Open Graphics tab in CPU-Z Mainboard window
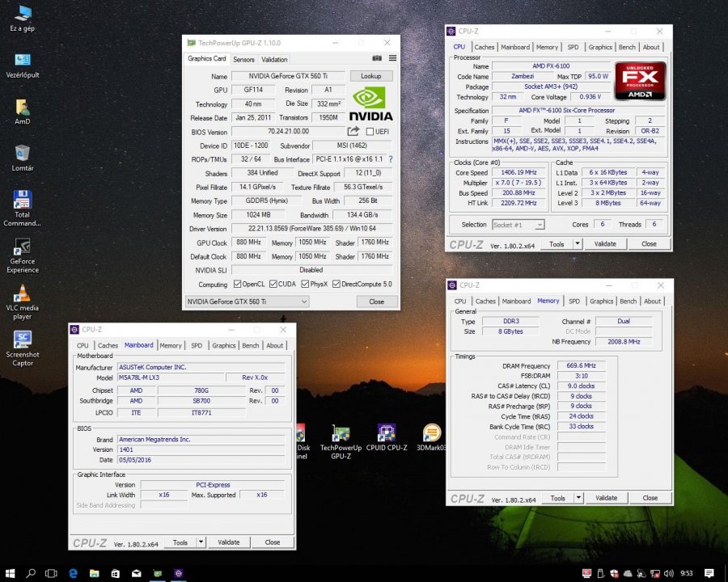Screen dimensions: 728x582 point(224,345)
